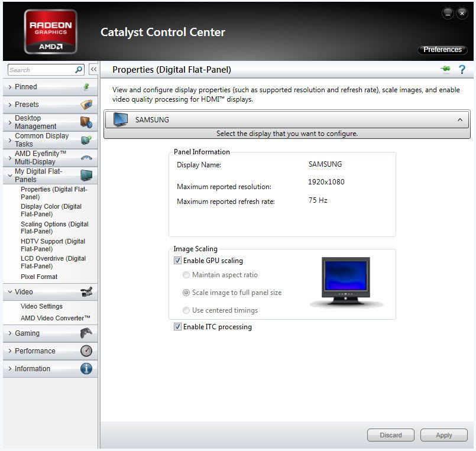Minimize the Catalyst Control Center window
Image resolution: width=476 pixels, height=451 pixels.
(x=448, y=13)
